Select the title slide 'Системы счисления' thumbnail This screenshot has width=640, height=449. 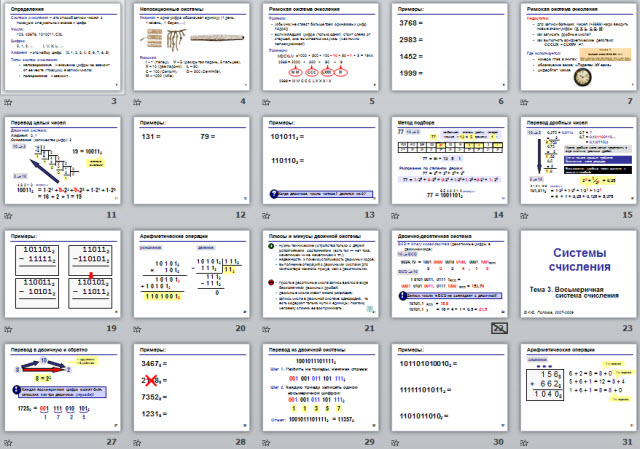578,272
